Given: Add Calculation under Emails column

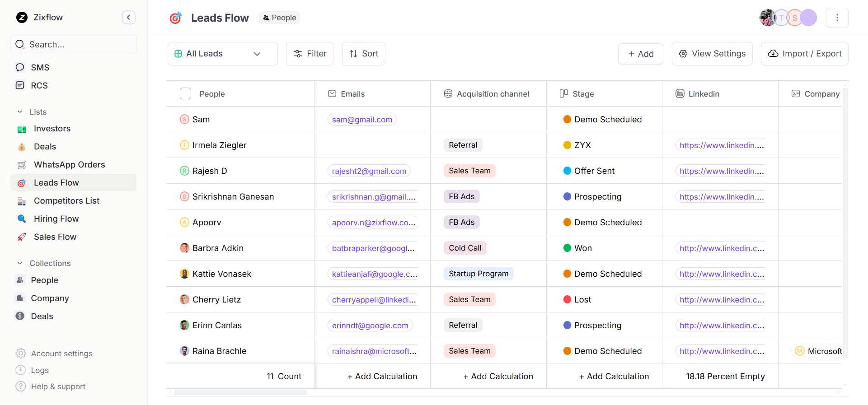Looking at the screenshot, I should click(x=382, y=376).
